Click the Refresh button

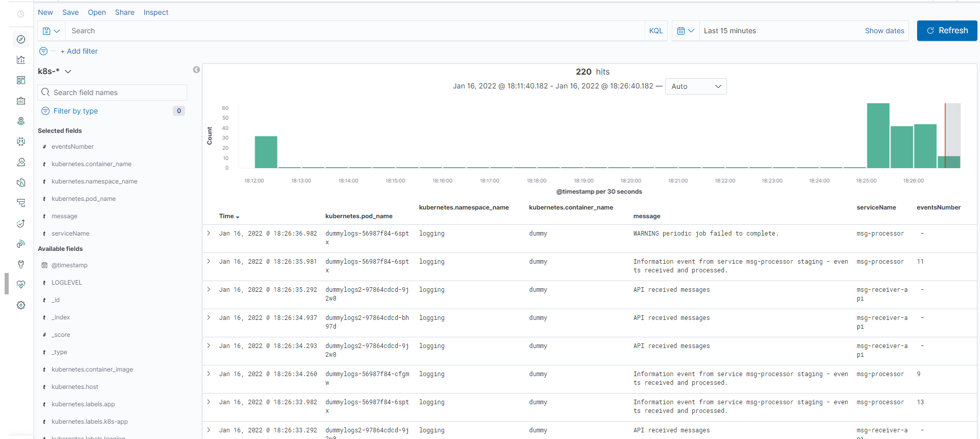pyautogui.click(x=947, y=31)
